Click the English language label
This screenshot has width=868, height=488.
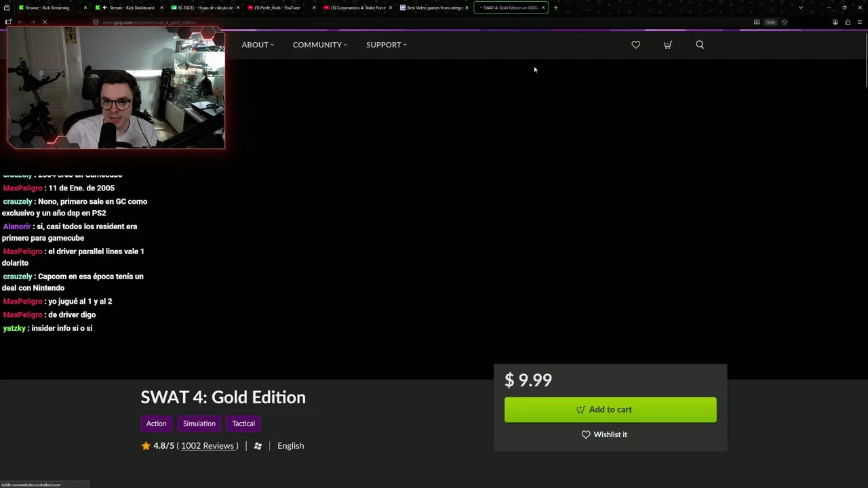[x=290, y=446]
